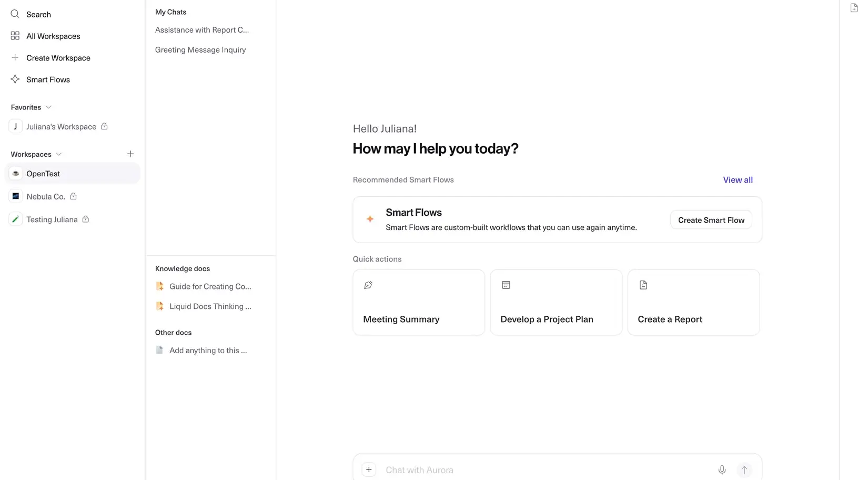Viewport: 868px width, 480px height.
Task: Open chat Assistance with Report C...
Action: (202, 30)
